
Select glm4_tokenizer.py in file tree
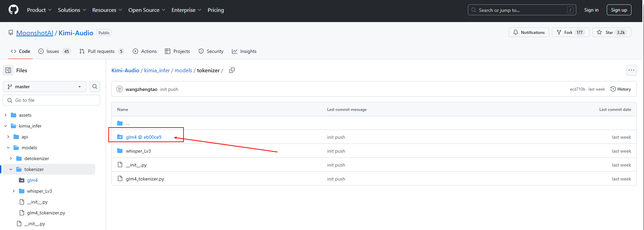coord(46,213)
